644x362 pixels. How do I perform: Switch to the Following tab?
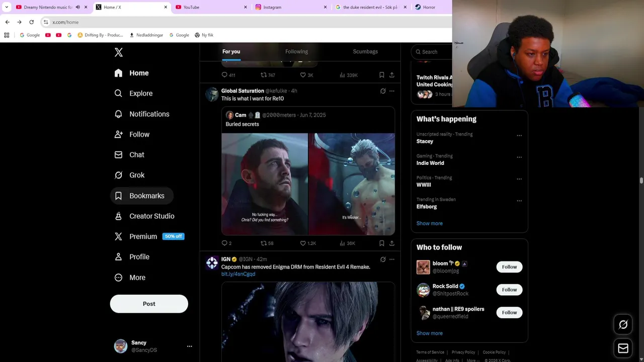(x=296, y=52)
